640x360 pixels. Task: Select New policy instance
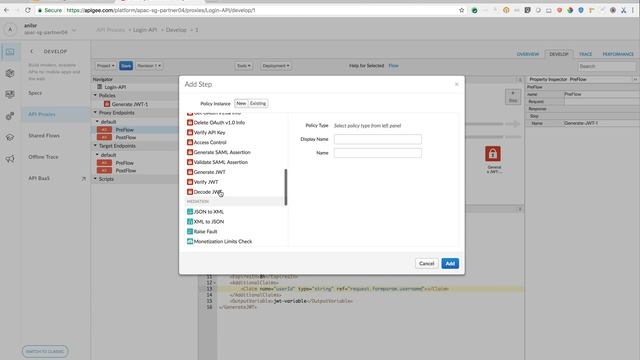(241, 103)
